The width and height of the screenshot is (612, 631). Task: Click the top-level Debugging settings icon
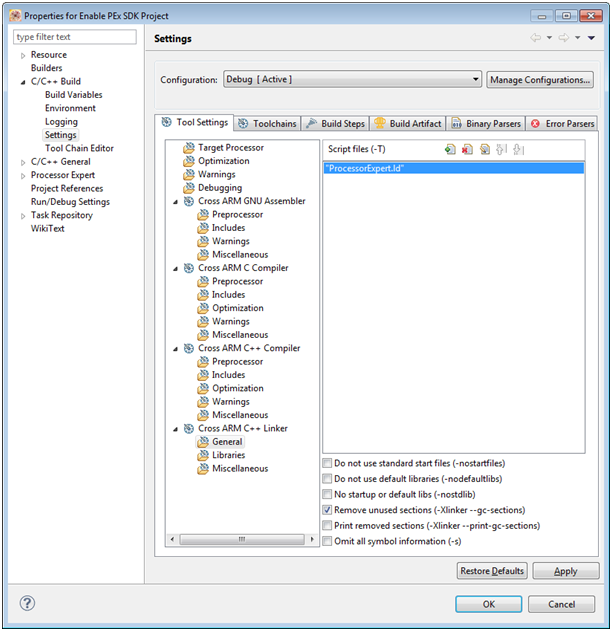click(x=189, y=188)
